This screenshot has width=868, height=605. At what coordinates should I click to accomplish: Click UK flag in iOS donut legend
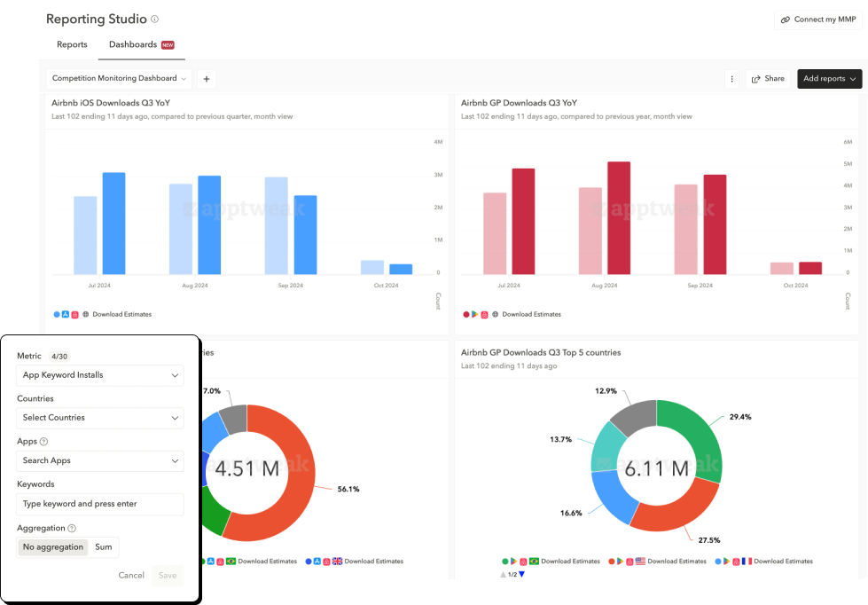pos(337,562)
